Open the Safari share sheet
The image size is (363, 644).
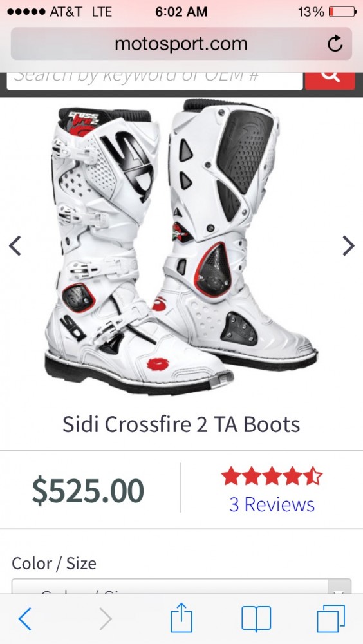(x=181, y=618)
